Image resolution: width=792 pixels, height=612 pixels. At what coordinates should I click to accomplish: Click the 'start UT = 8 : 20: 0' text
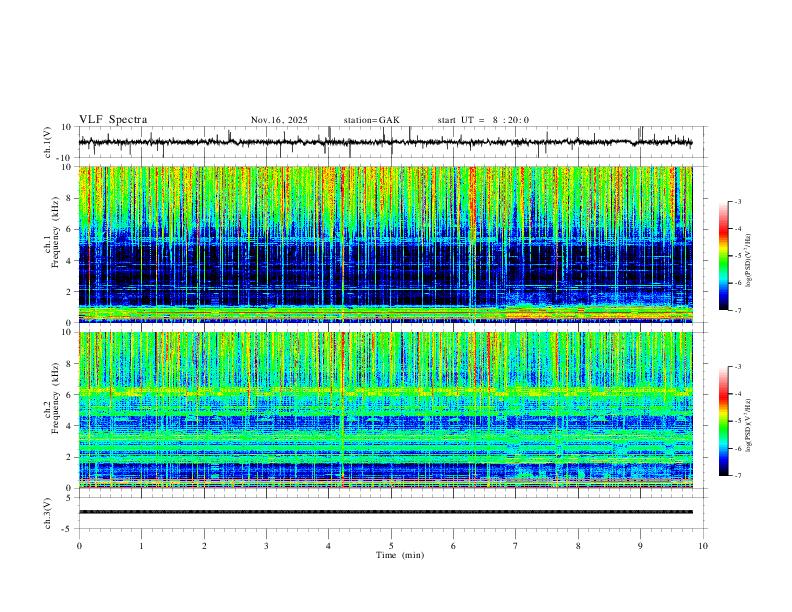[483, 120]
